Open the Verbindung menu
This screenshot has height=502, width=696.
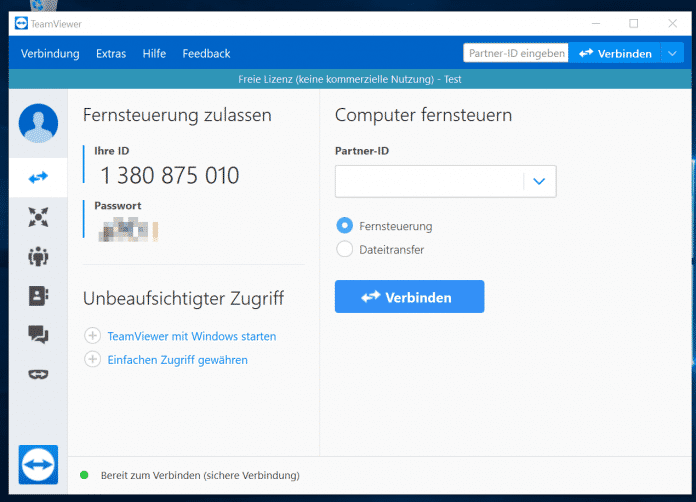coord(50,53)
